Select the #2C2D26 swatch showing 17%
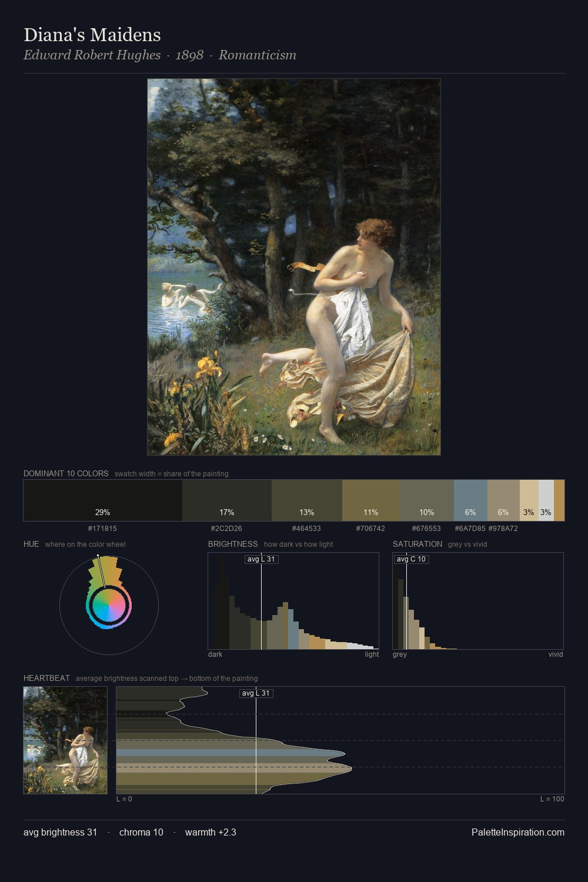This screenshot has height=882, width=588. point(227,500)
